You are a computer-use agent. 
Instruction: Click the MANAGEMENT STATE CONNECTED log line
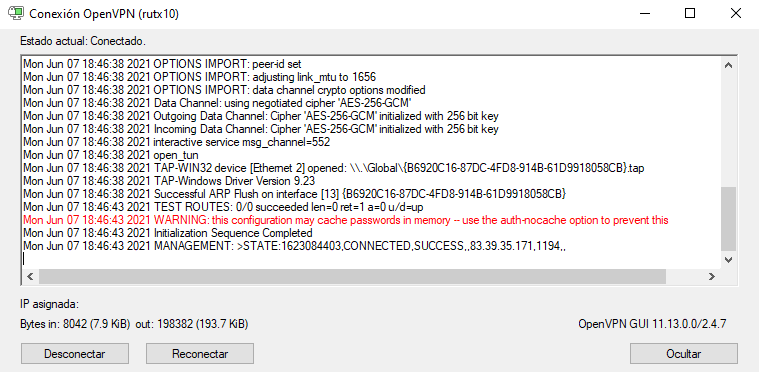294,246
